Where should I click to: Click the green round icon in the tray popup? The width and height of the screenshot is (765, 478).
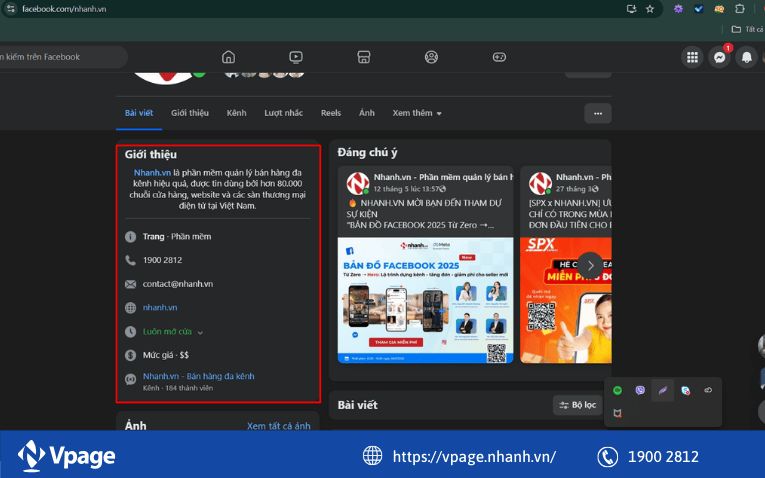pos(617,390)
